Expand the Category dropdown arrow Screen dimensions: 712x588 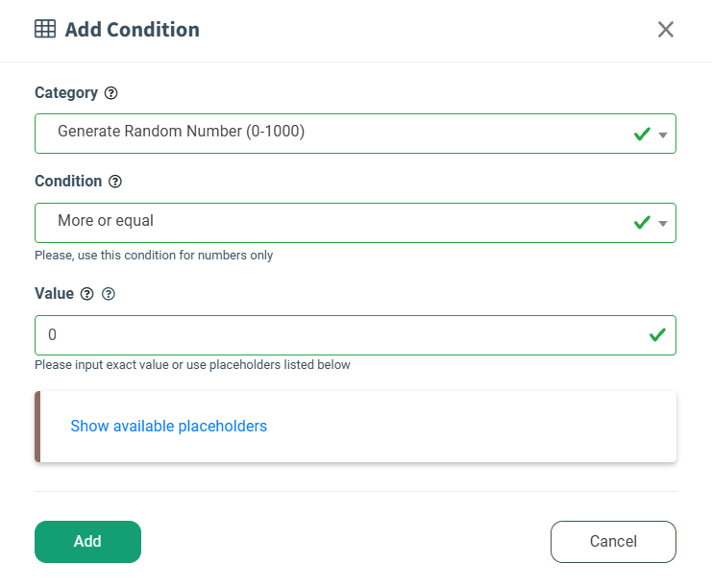point(663,135)
